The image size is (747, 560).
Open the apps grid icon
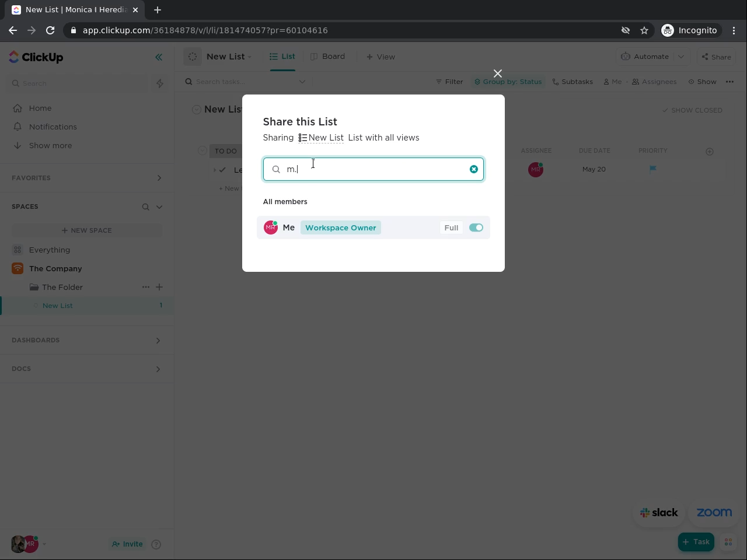click(x=728, y=542)
